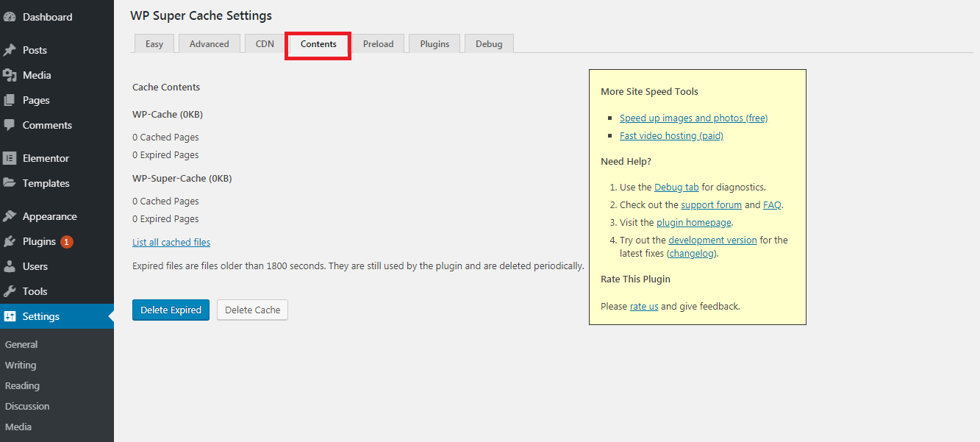Switch to the CDN tab

click(x=265, y=43)
